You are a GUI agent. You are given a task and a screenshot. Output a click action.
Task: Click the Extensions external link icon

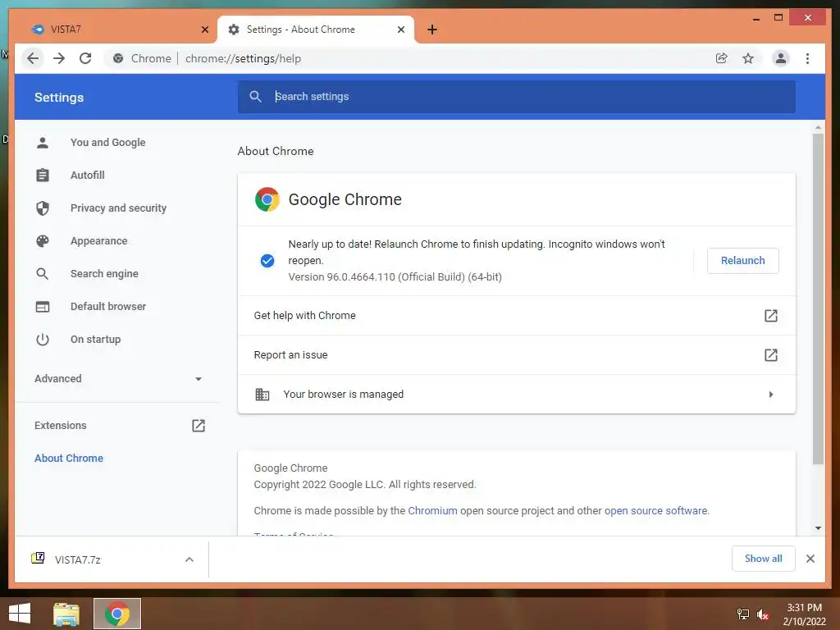(199, 426)
